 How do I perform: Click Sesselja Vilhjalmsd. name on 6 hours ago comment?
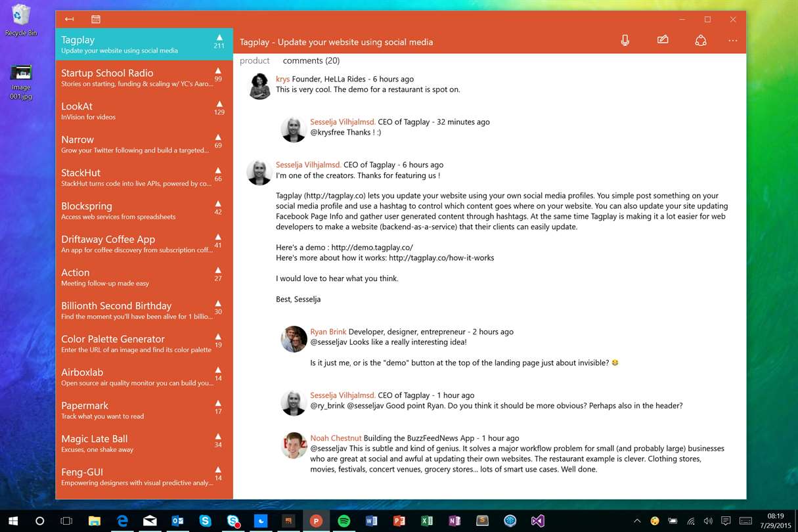tap(309, 165)
